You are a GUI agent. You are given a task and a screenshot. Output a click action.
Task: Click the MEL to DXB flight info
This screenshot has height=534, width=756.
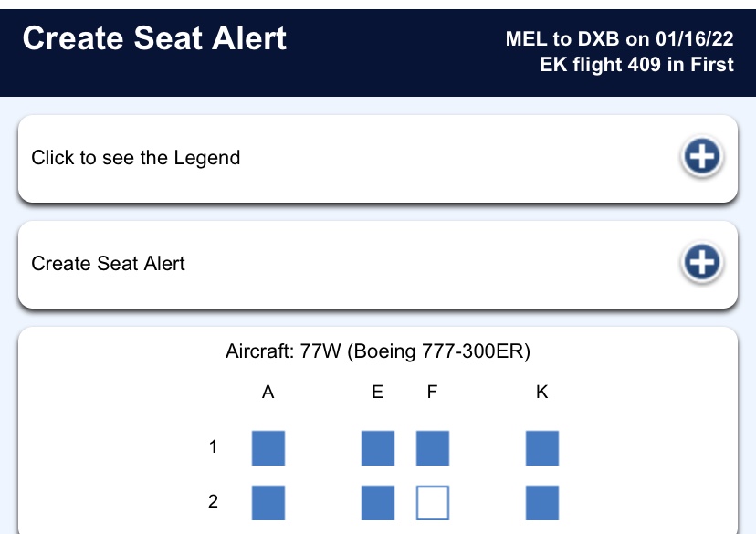(620, 38)
